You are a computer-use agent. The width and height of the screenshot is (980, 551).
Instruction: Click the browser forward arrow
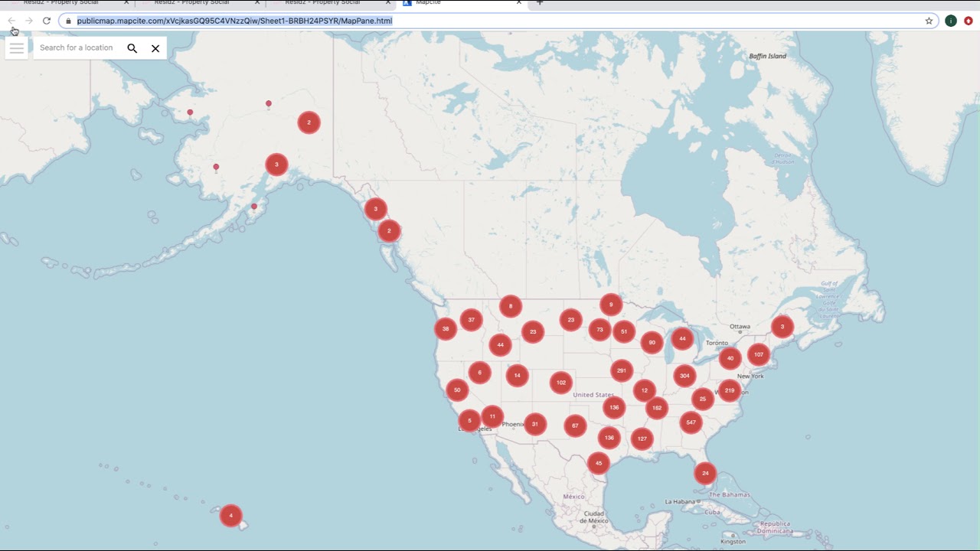pyautogui.click(x=28, y=21)
